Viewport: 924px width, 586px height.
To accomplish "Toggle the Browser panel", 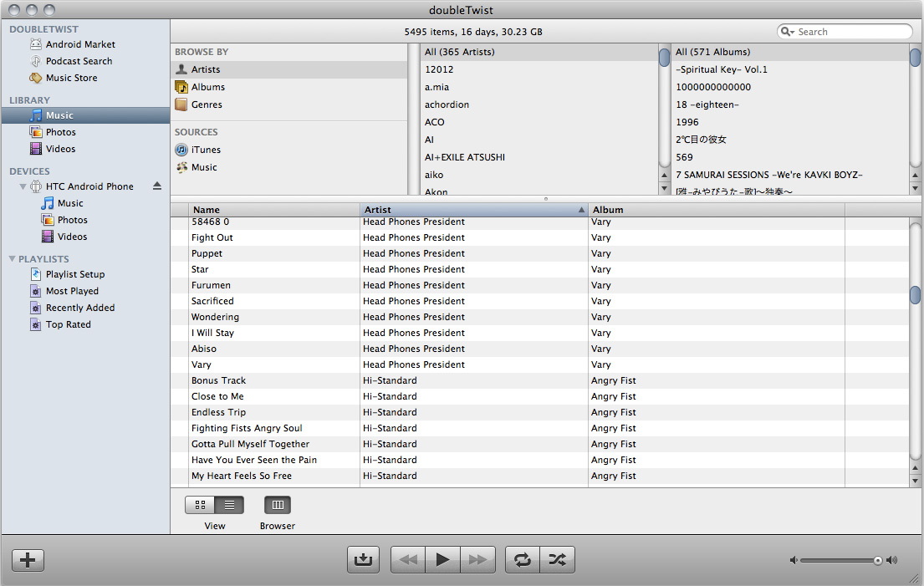I will pyautogui.click(x=278, y=505).
